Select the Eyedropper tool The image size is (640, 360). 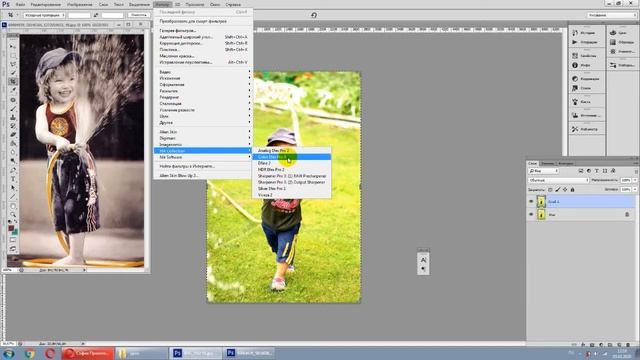13,90
